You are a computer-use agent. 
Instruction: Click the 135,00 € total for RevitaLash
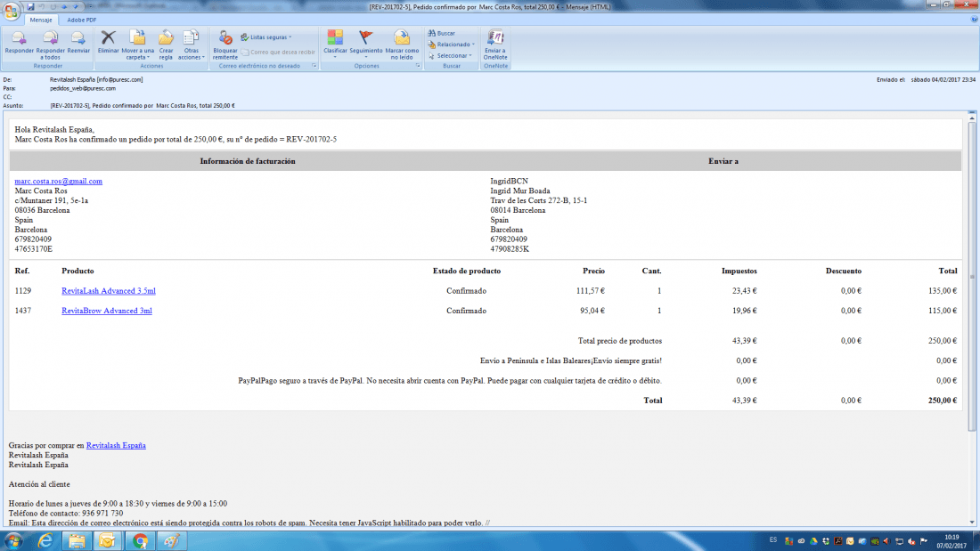(x=943, y=291)
